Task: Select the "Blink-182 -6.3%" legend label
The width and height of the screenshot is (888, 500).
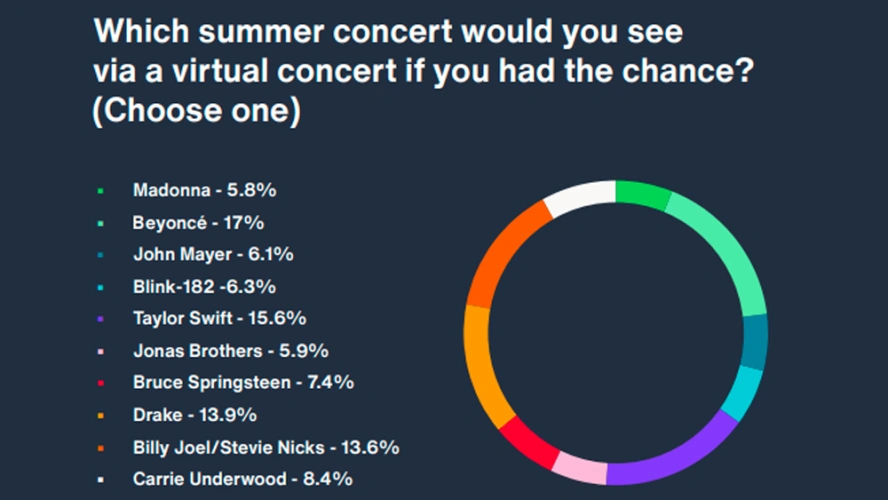Action: pos(209,286)
